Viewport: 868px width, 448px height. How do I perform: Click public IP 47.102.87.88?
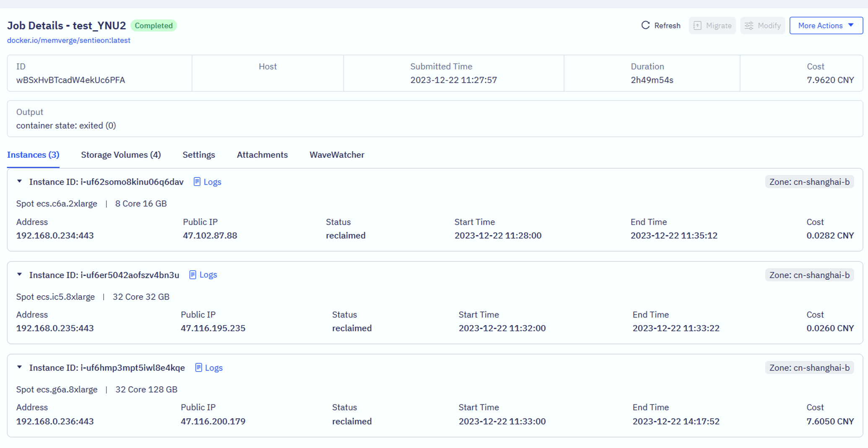(210, 235)
